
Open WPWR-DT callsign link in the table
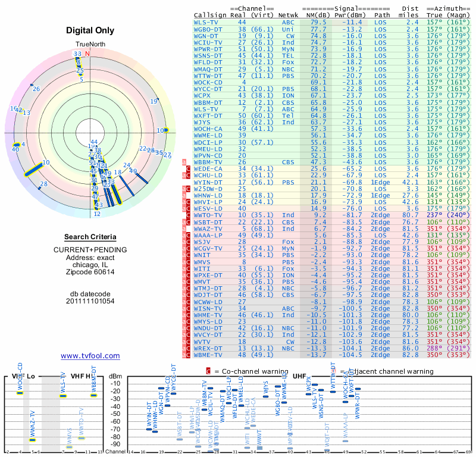click(x=208, y=49)
